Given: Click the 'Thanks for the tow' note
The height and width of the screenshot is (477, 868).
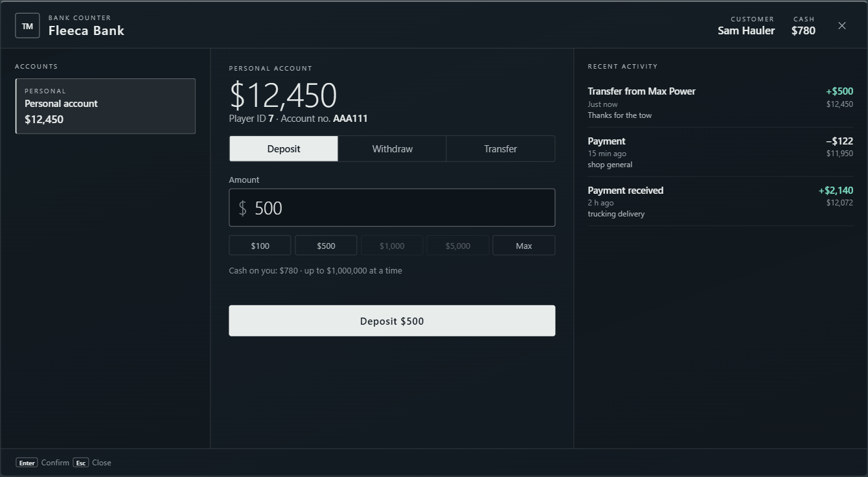Looking at the screenshot, I should pyautogui.click(x=620, y=115).
